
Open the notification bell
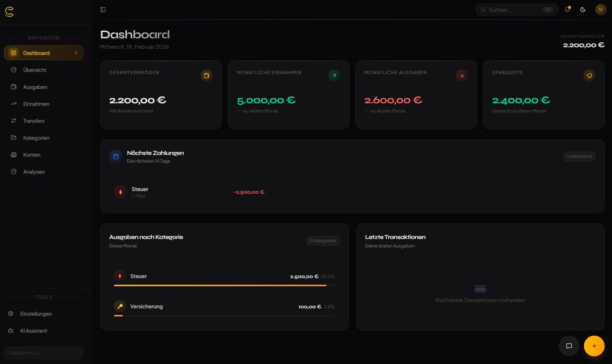click(x=567, y=10)
